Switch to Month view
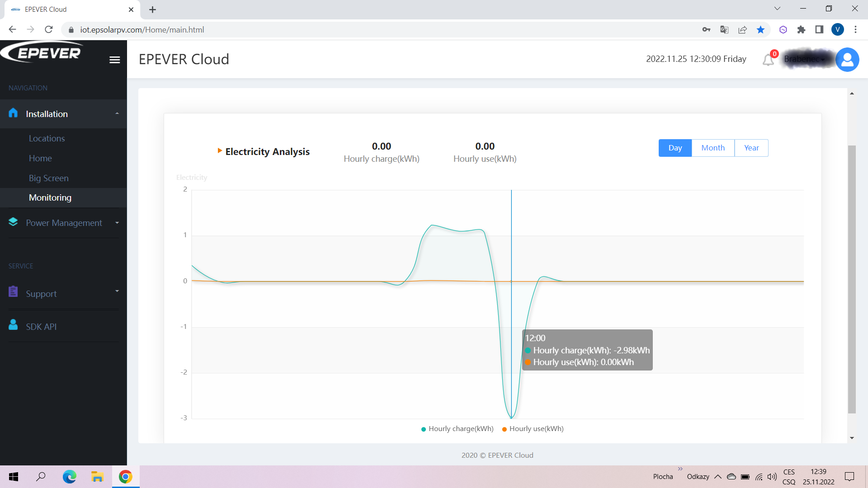868x488 pixels. click(713, 148)
